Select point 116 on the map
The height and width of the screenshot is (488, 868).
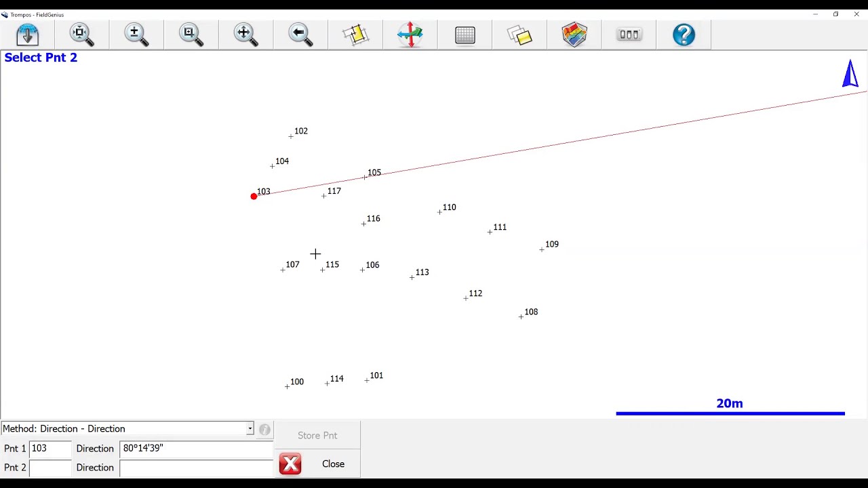tap(363, 224)
